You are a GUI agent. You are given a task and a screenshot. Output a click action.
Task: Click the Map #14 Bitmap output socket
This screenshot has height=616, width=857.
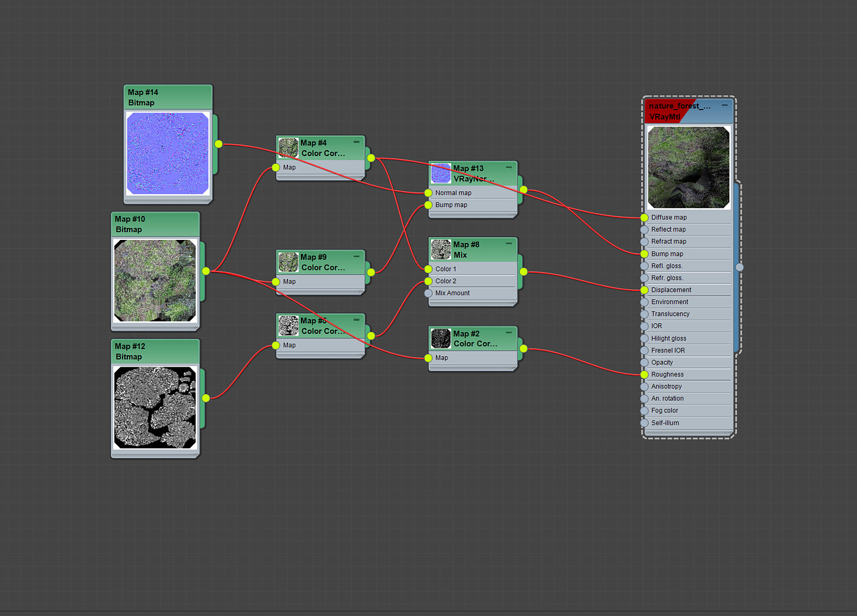pos(218,144)
